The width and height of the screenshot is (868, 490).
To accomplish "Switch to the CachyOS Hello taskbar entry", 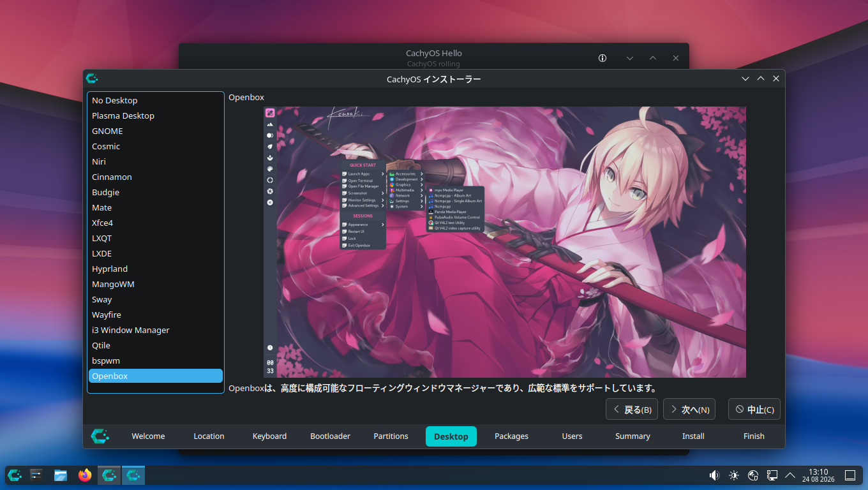I will [109, 475].
